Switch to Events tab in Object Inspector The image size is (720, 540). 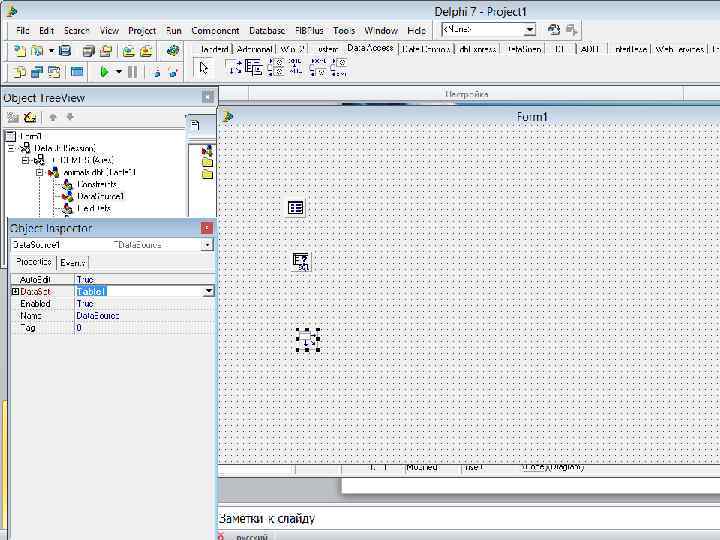point(73,263)
